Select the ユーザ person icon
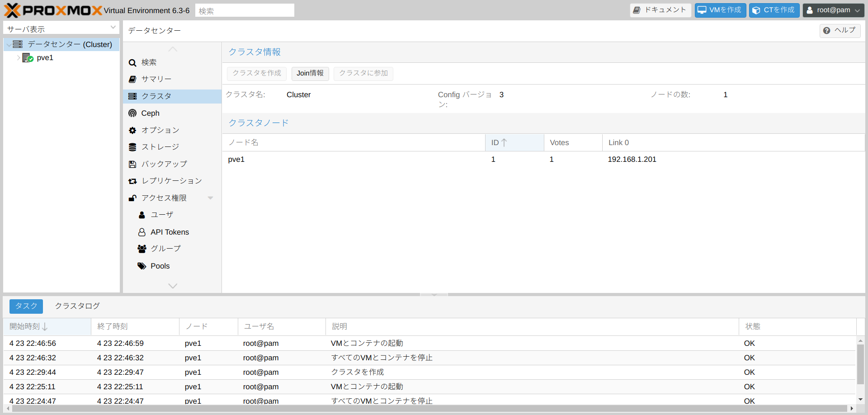This screenshot has width=868, height=415. click(x=142, y=215)
